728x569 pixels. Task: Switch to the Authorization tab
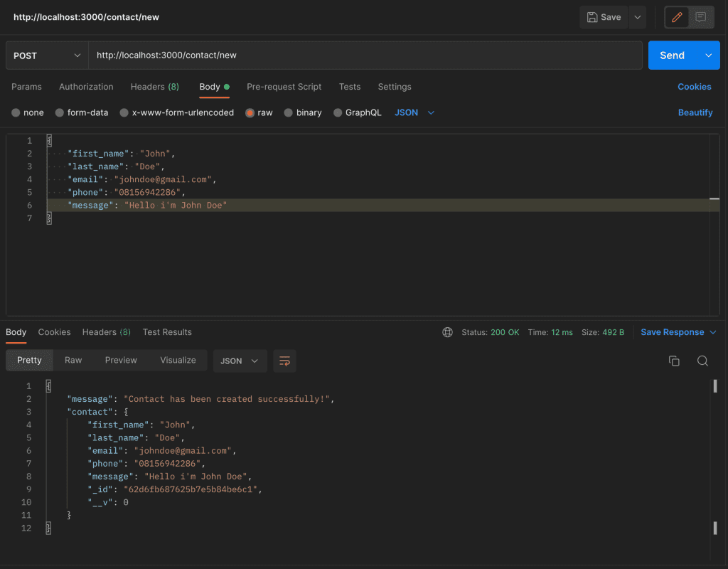86,87
